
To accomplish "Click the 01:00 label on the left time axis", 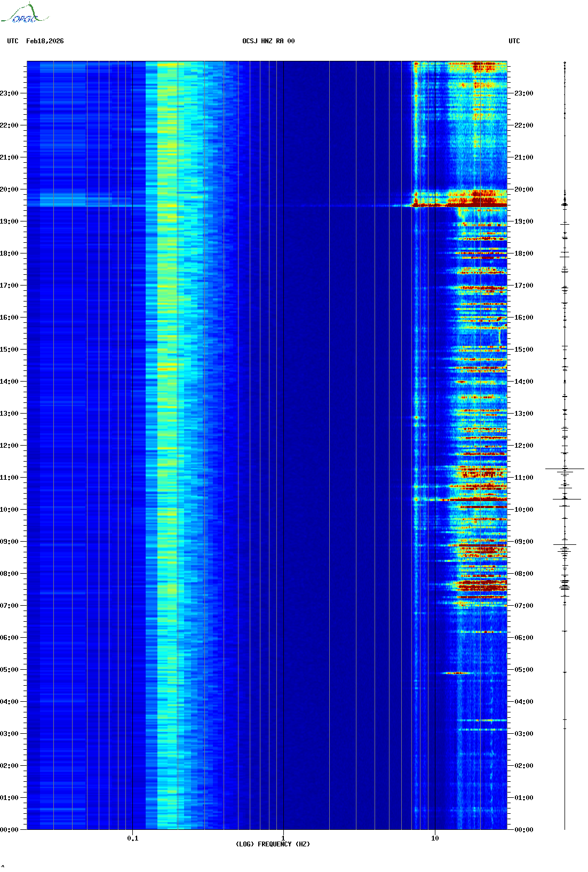I will [x=9, y=798].
